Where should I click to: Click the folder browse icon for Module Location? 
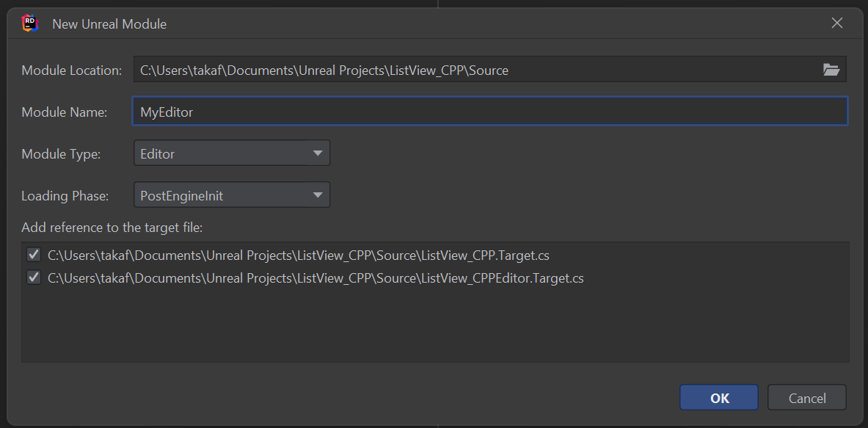832,70
